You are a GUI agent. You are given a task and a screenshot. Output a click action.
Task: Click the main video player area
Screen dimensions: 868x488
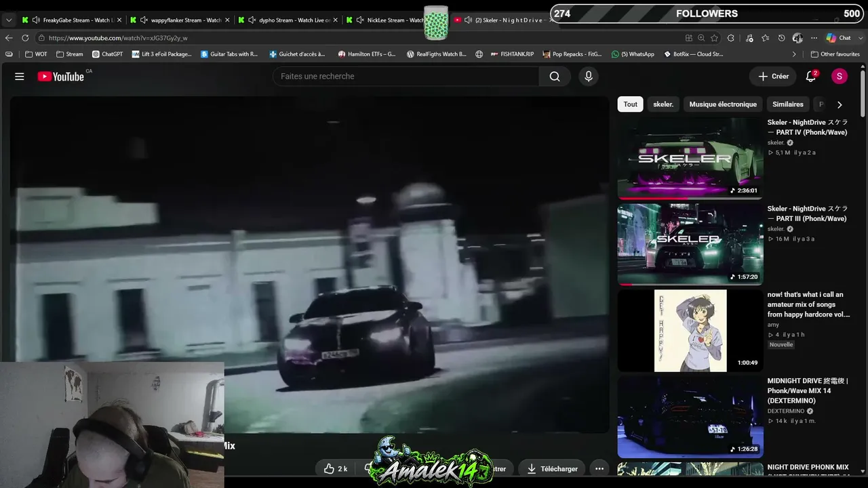tap(309, 264)
